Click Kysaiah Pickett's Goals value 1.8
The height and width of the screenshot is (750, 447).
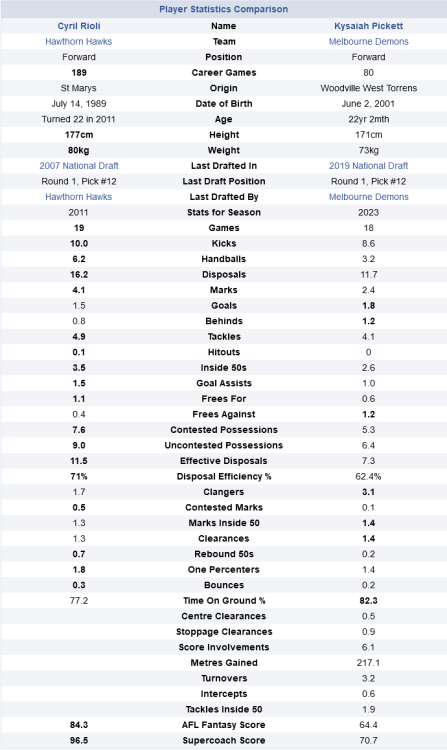(x=369, y=306)
